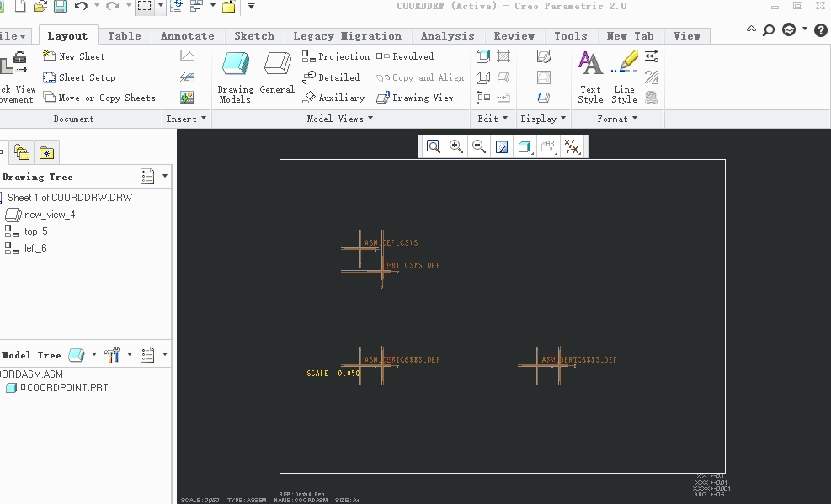Click the Model Tree tools hammer icon
Image resolution: width=831 pixels, height=504 pixels.
pyautogui.click(x=112, y=355)
